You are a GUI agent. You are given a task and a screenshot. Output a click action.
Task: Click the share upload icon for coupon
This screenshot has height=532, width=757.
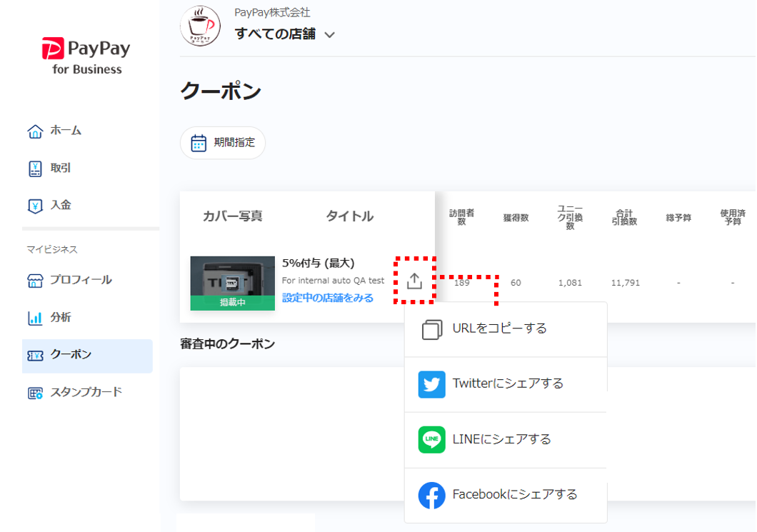tap(414, 281)
